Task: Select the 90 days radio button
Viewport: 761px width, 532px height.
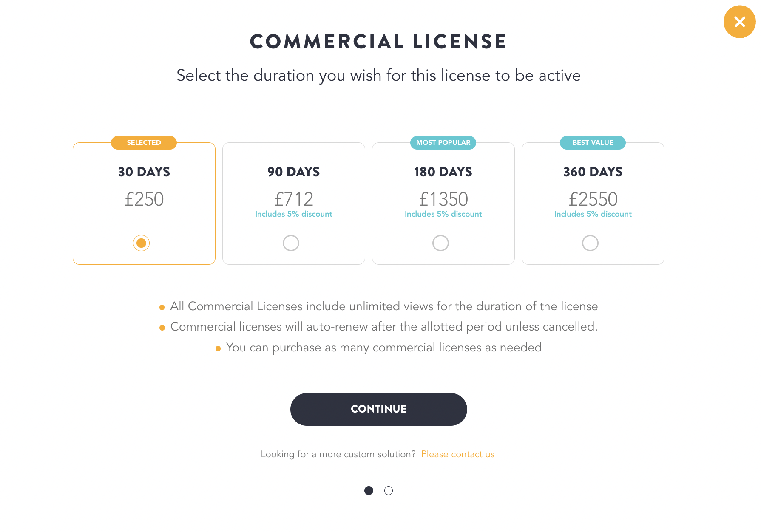Action: tap(291, 243)
